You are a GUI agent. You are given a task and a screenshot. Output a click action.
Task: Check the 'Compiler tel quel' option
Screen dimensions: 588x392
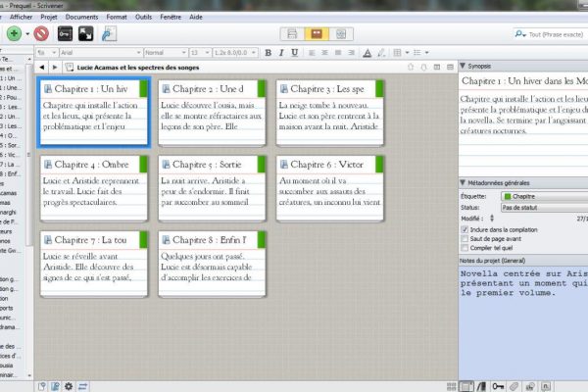pyautogui.click(x=465, y=247)
